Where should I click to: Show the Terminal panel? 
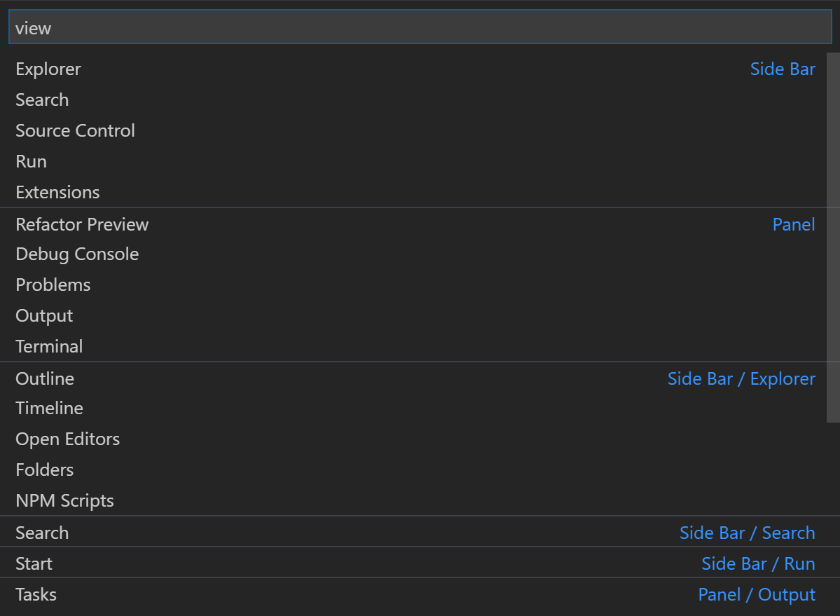click(49, 346)
